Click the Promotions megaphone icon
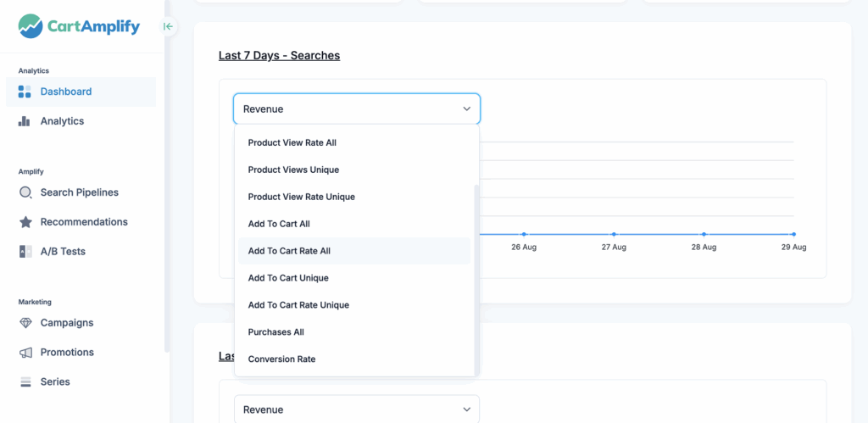This screenshot has width=868, height=423. 25,353
